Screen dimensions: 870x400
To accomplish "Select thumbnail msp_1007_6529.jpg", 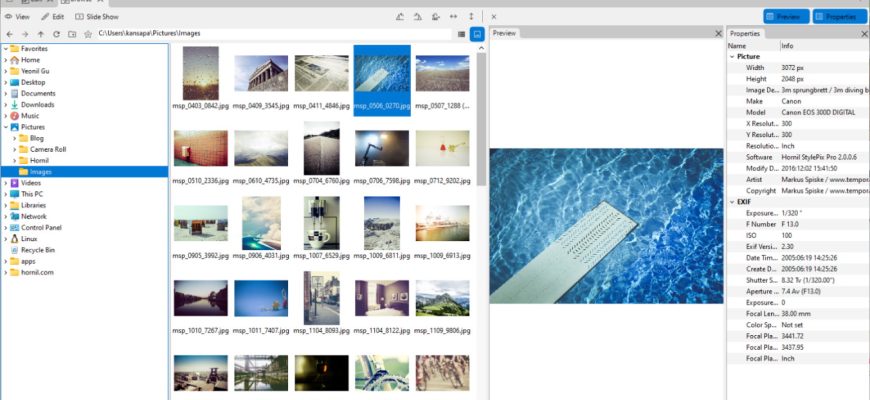I will (x=321, y=222).
